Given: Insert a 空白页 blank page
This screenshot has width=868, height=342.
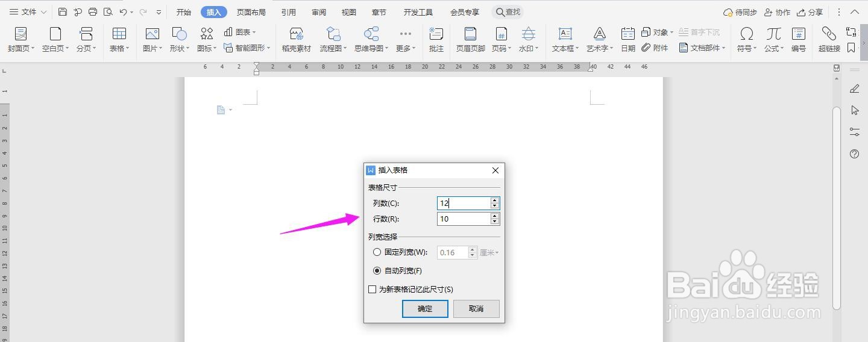Looking at the screenshot, I should tap(55, 40).
